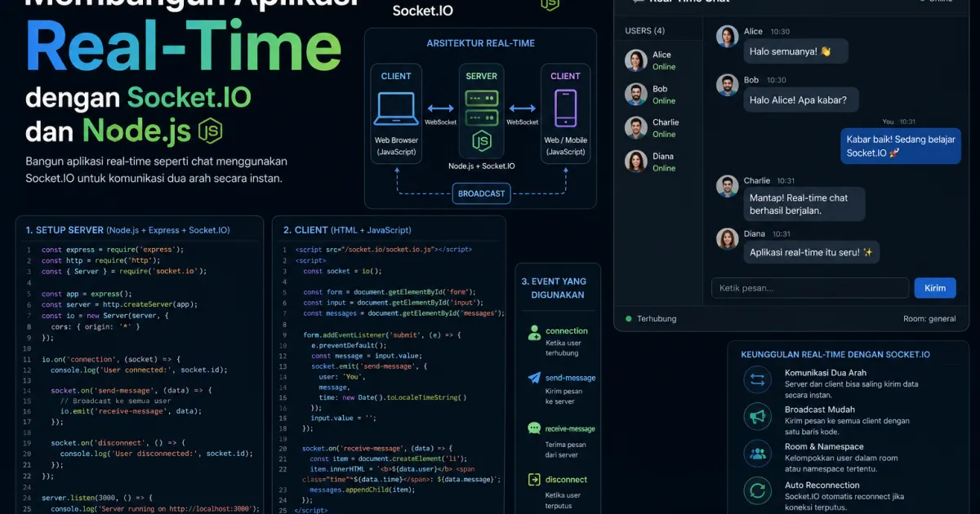Open Bob's avatar in the users list
This screenshot has width=980, height=514.
636,94
